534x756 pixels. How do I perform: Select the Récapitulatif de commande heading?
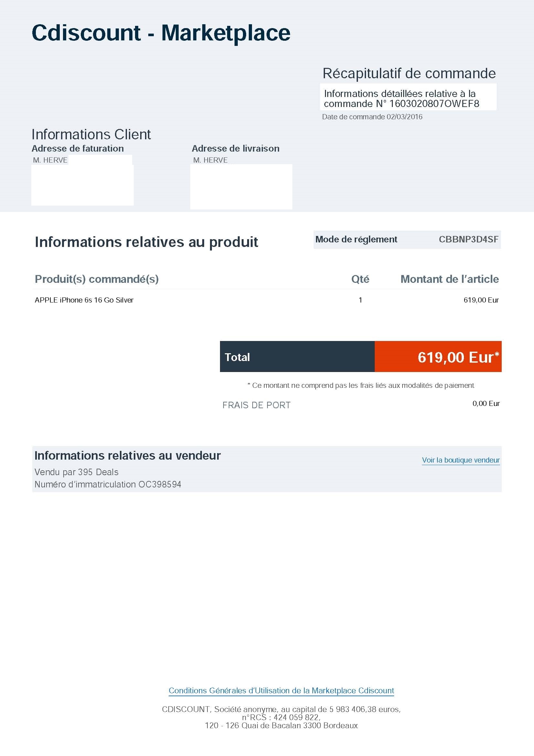click(409, 73)
